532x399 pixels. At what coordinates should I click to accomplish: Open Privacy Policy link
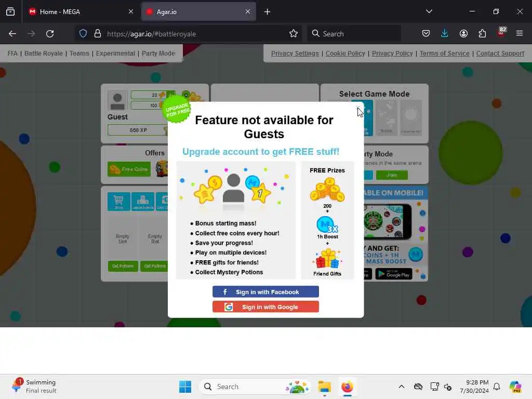[x=392, y=54]
